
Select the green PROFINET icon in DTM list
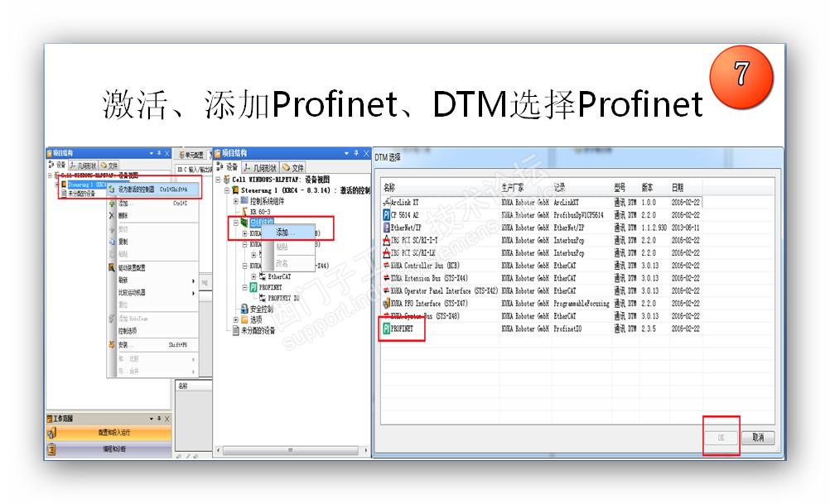[386, 329]
